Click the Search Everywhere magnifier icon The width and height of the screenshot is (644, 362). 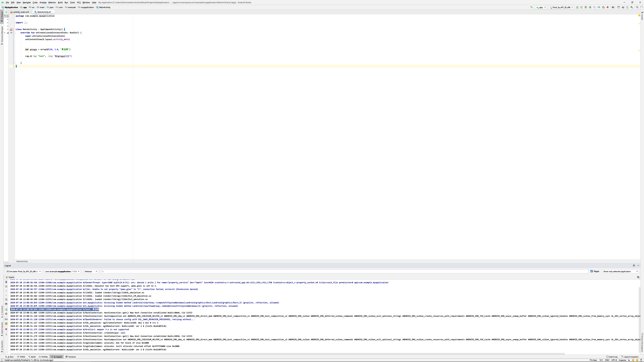(x=637, y=8)
